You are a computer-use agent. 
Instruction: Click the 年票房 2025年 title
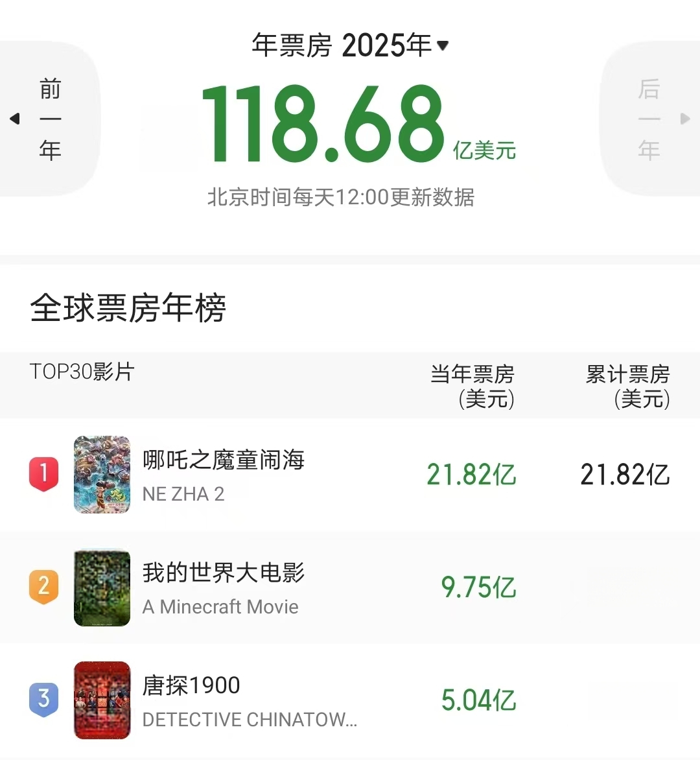click(342, 45)
